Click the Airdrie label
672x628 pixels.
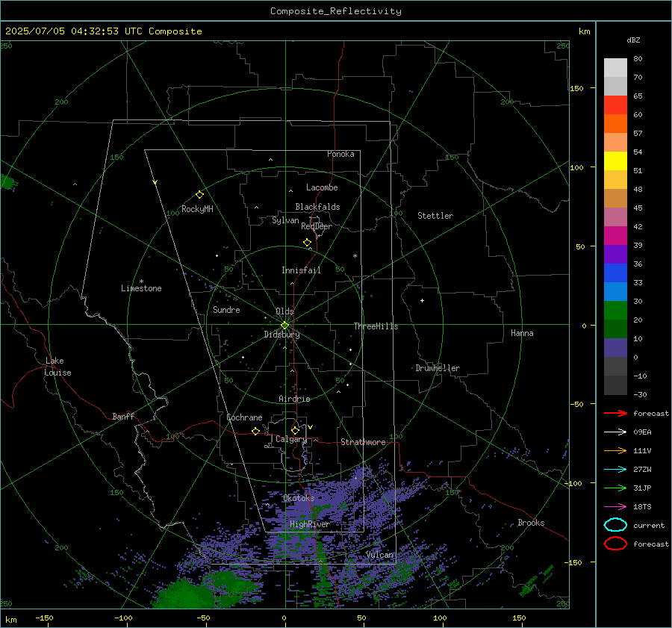[294, 399]
